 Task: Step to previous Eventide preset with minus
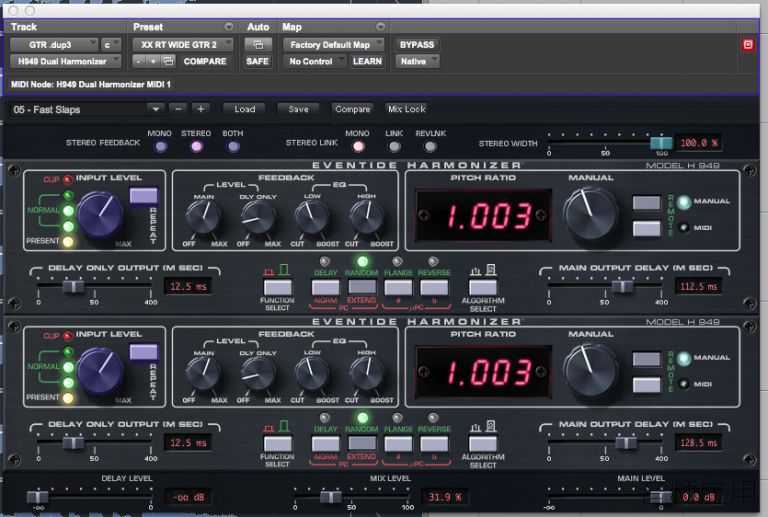tap(178, 109)
